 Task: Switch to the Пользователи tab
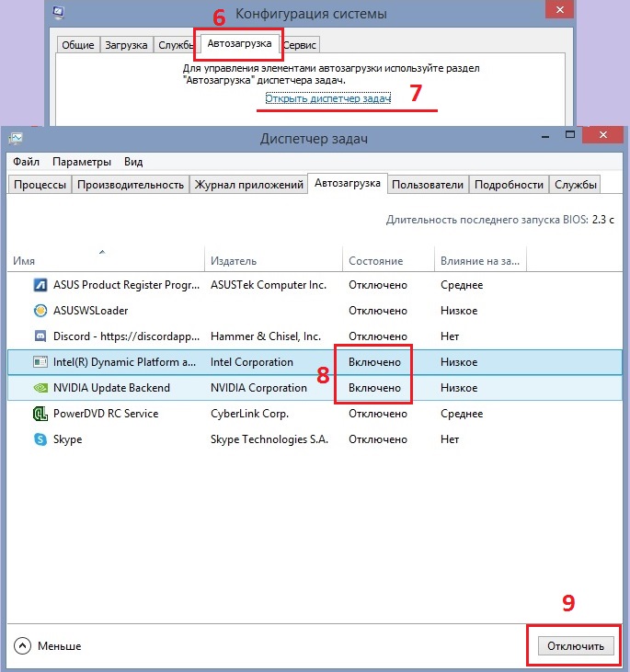[x=428, y=185]
